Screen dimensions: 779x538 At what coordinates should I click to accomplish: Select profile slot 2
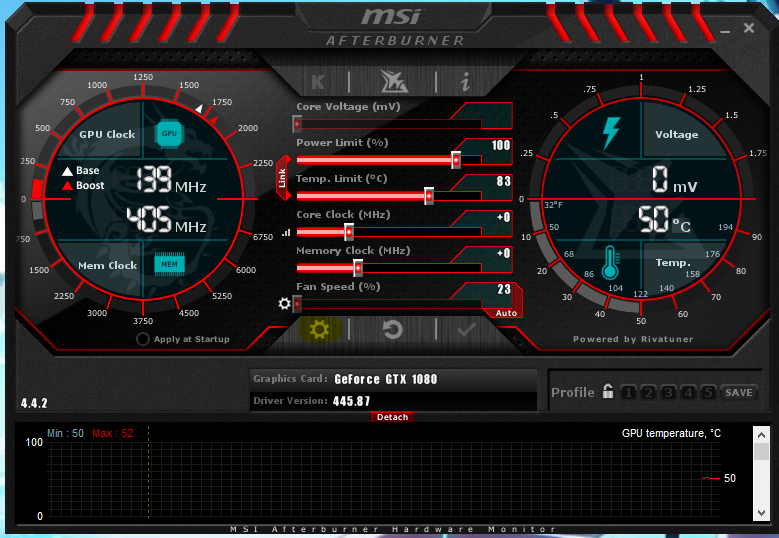point(648,392)
